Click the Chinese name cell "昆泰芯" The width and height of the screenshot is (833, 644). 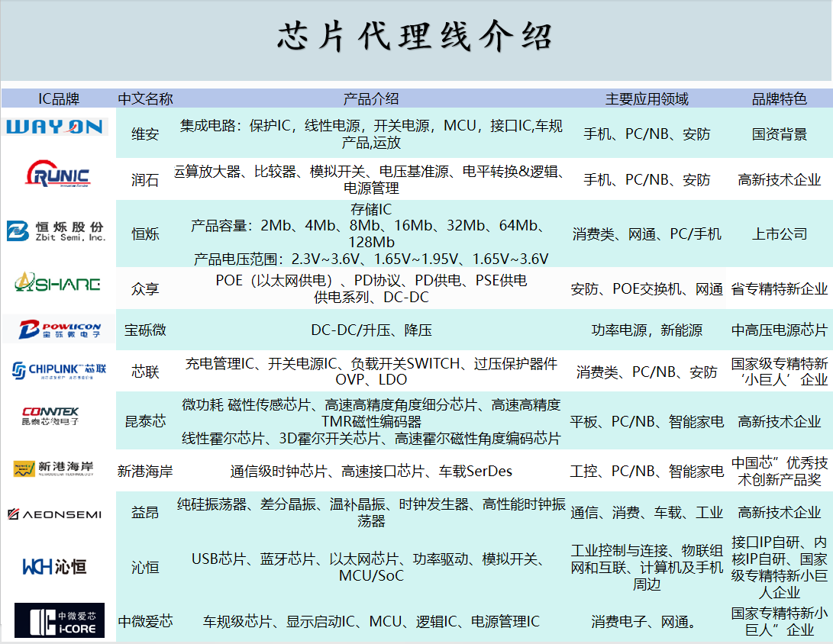(145, 421)
